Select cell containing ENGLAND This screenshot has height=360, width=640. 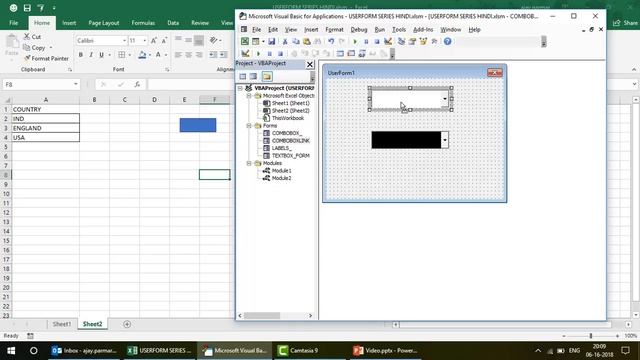coord(46,128)
